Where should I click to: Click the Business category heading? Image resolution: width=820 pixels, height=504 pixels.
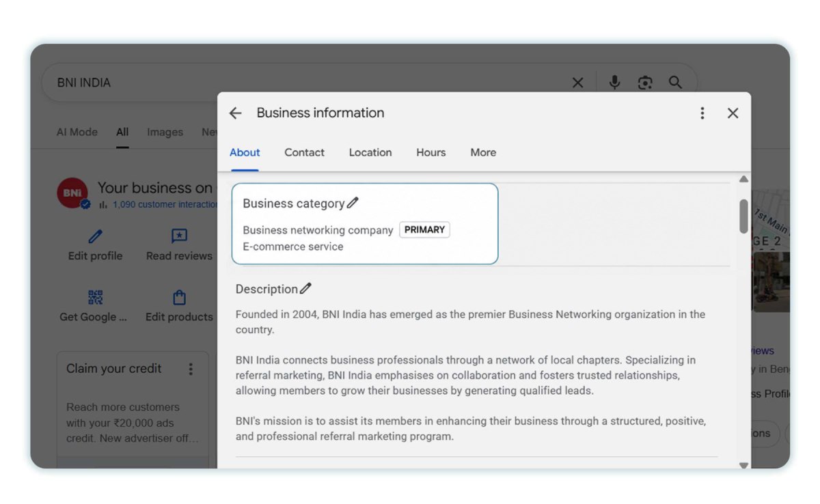tap(294, 204)
